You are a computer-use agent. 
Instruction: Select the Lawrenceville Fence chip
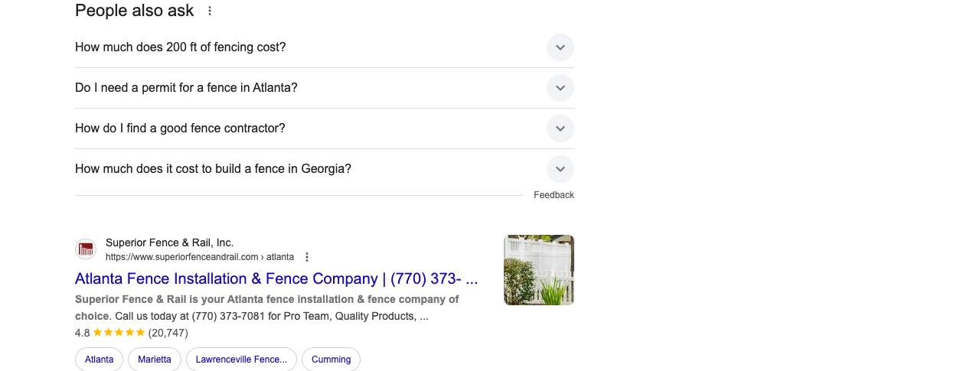[x=241, y=360]
